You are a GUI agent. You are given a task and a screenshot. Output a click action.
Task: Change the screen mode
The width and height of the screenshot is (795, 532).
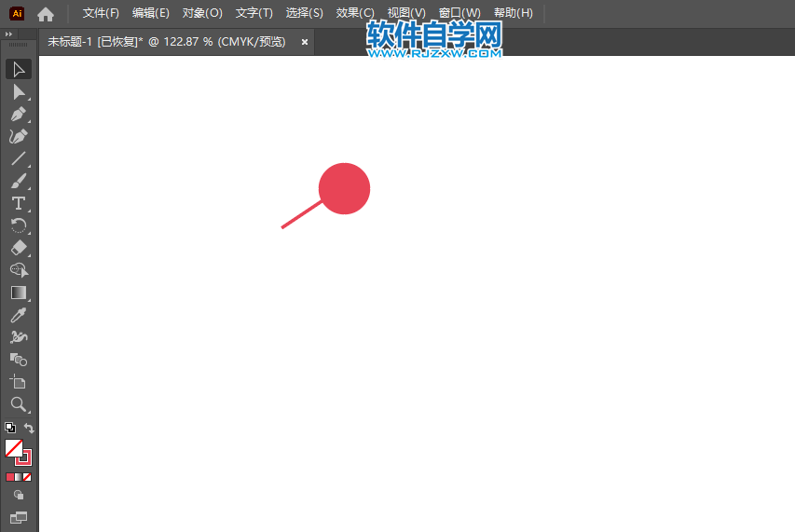19,517
